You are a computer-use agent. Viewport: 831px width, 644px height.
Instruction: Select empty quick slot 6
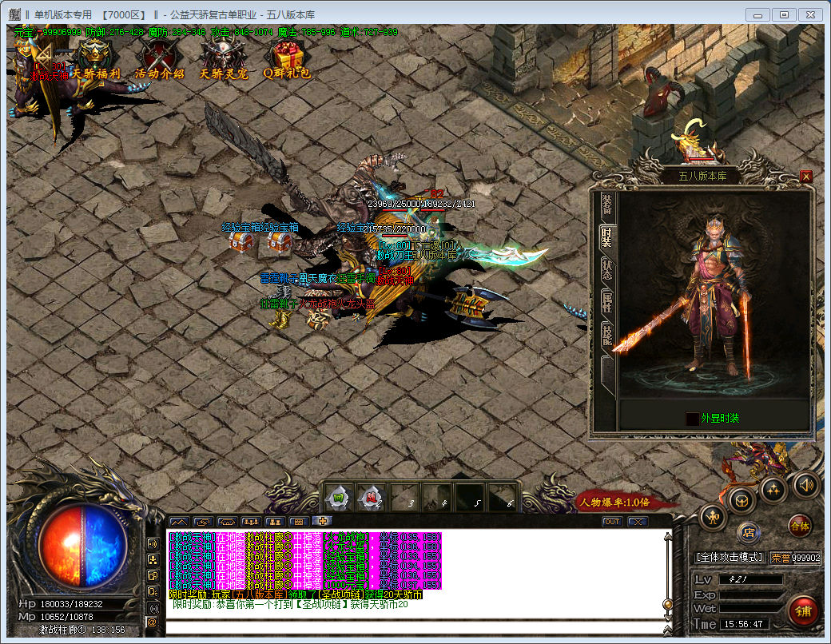coord(503,497)
